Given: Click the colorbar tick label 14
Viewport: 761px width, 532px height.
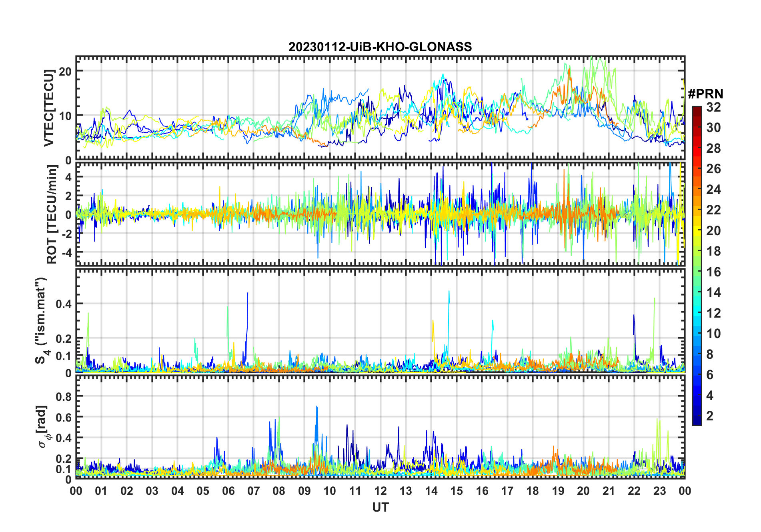Looking at the screenshot, I should pos(713,292).
